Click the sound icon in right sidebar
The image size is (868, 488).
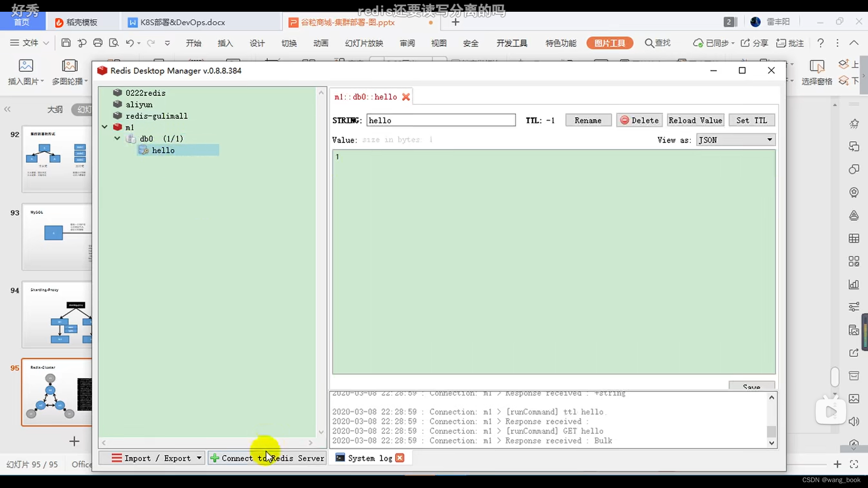[x=854, y=422]
